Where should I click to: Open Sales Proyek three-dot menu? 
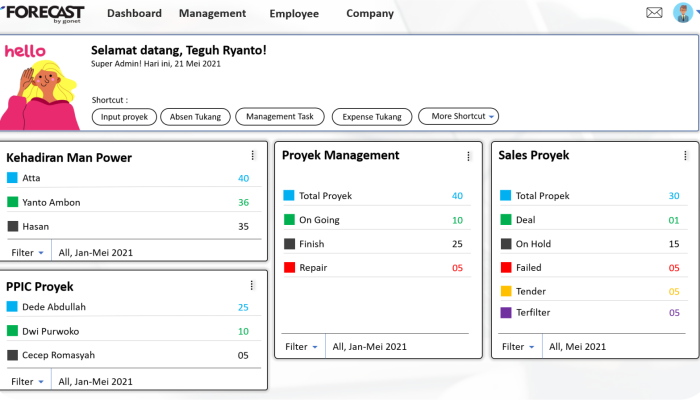pos(685,155)
